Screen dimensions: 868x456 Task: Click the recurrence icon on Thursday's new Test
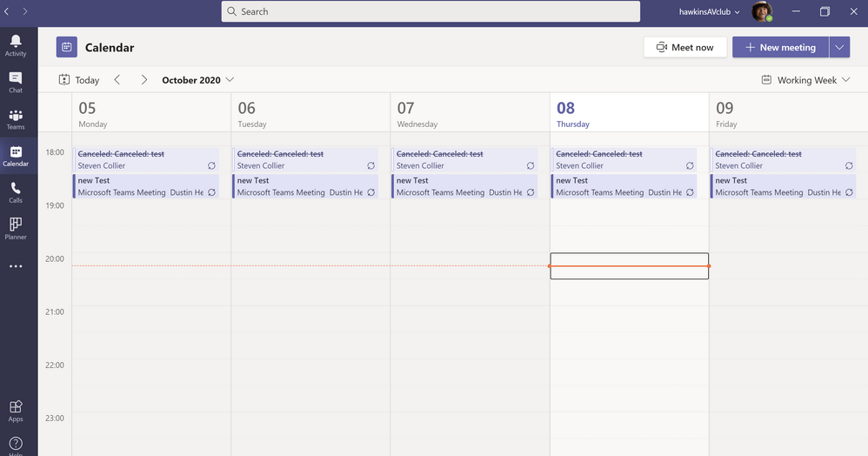click(690, 192)
